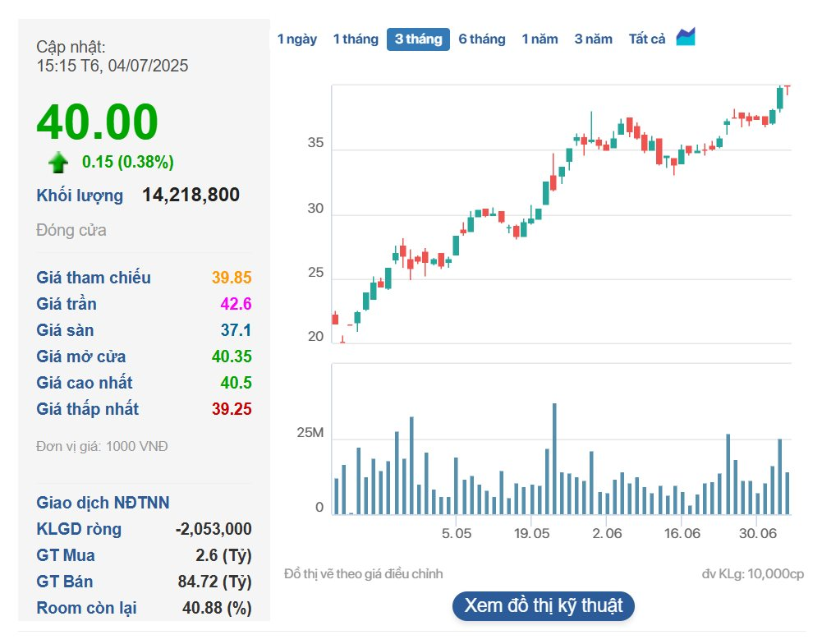This screenshot has width=822, height=644.
Task: Click the 19.05 date label on the axis
Action: (530, 534)
